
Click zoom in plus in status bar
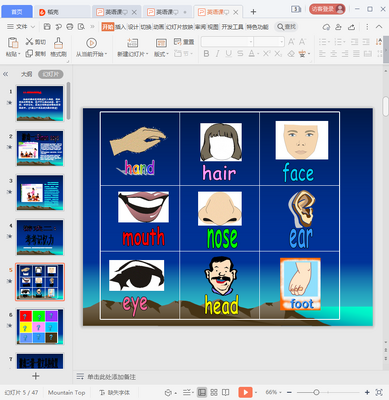click(x=367, y=392)
